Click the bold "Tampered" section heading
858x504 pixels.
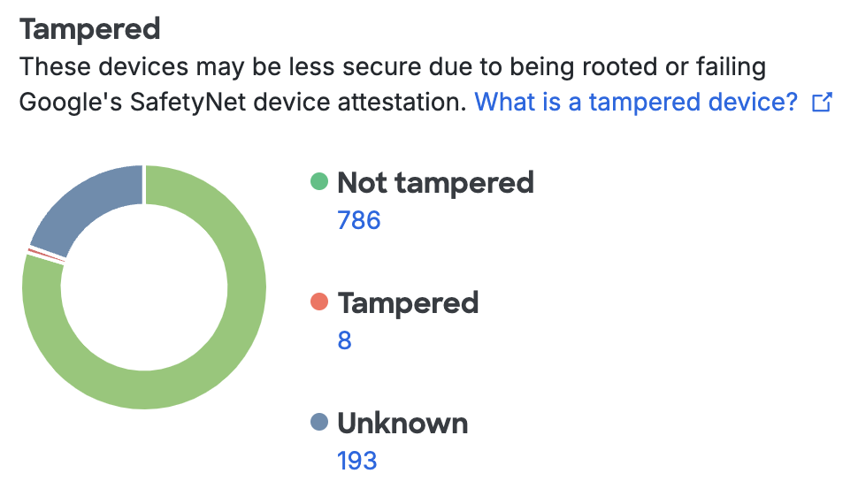[90, 29]
